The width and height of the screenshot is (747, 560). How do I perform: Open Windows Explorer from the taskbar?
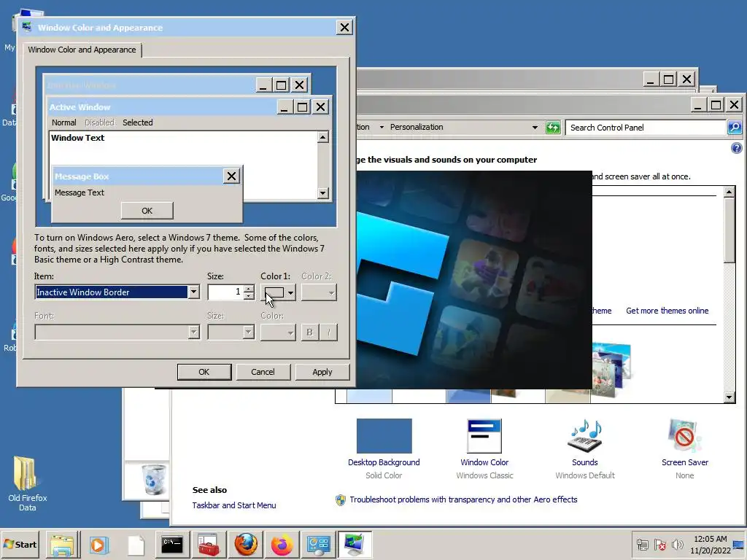(63, 545)
